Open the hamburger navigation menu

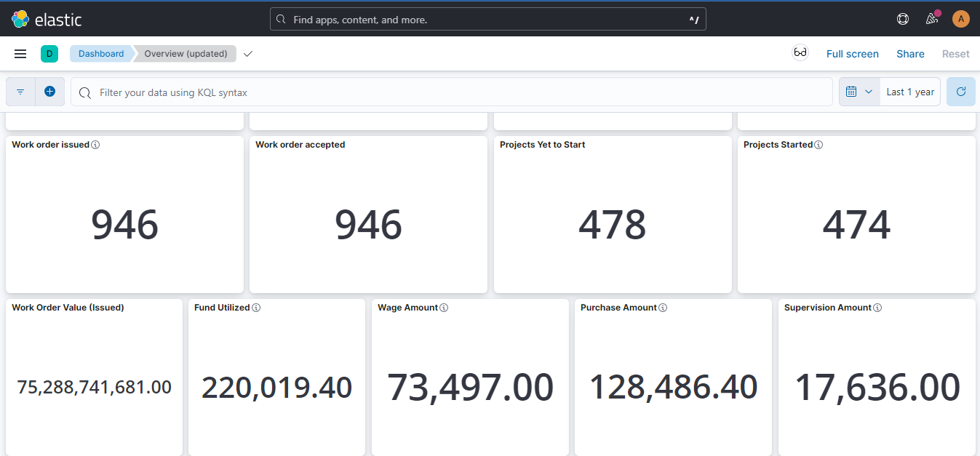click(20, 54)
